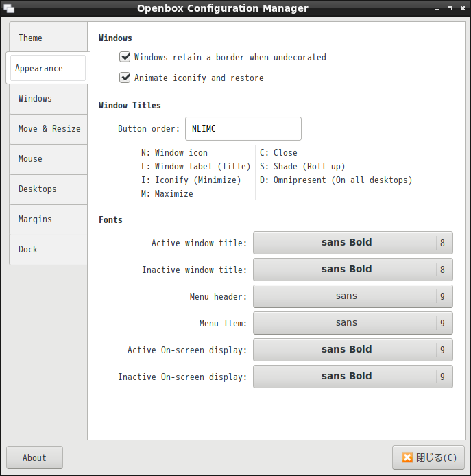Switch to the Margins tab

click(x=48, y=219)
